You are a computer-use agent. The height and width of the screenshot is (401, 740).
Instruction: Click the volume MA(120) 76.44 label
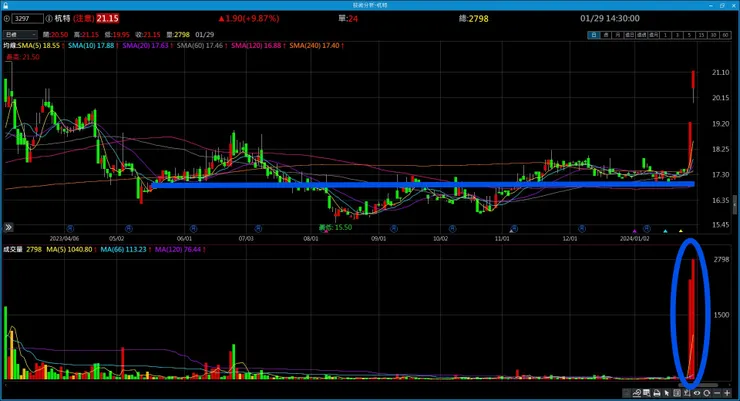click(178, 250)
